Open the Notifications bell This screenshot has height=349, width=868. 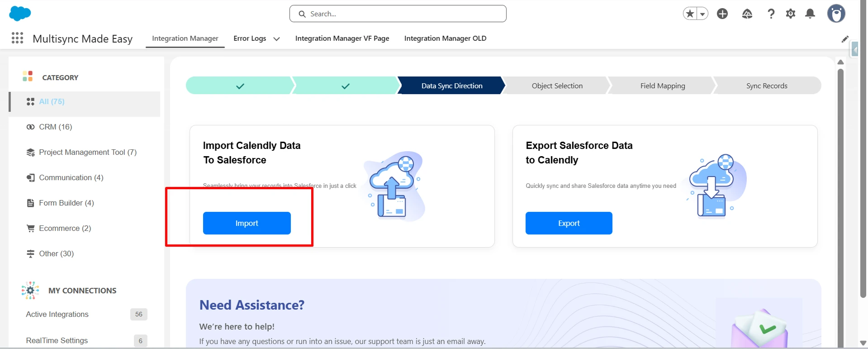pyautogui.click(x=810, y=14)
